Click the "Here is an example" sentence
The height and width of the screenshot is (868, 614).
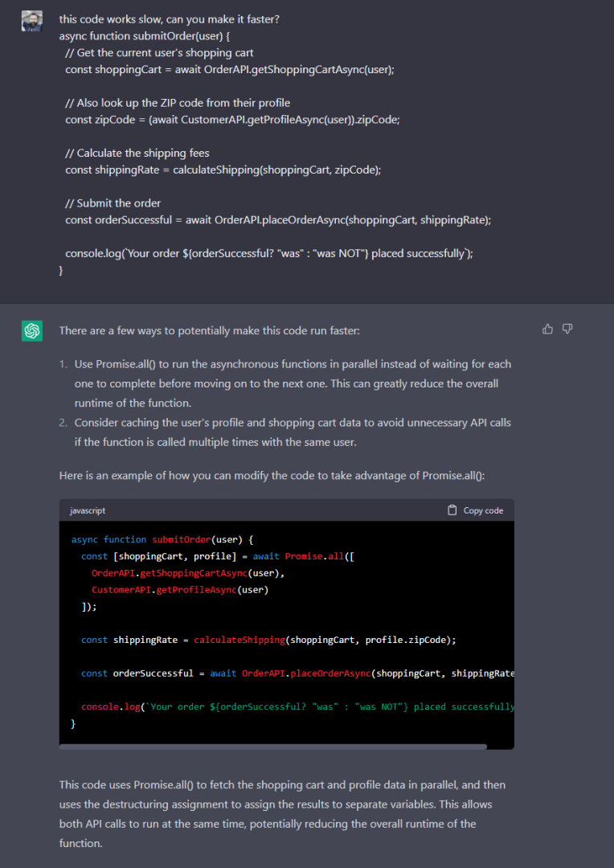[x=272, y=475]
